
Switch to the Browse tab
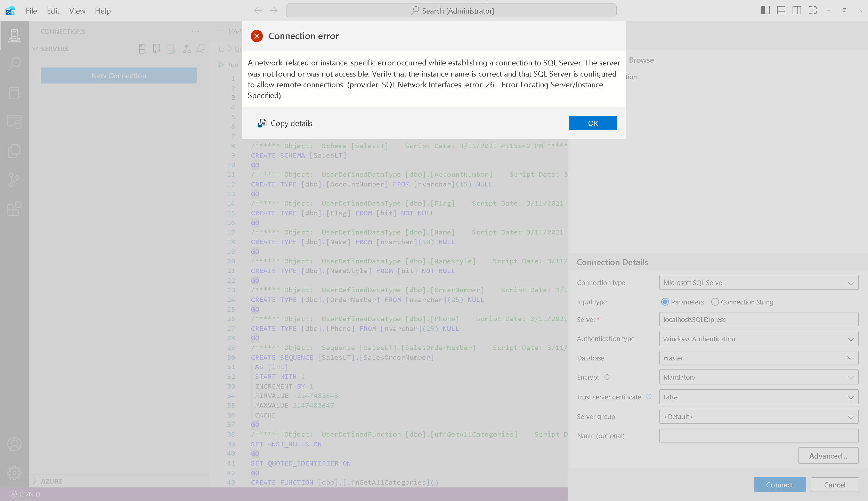tap(641, 60)
